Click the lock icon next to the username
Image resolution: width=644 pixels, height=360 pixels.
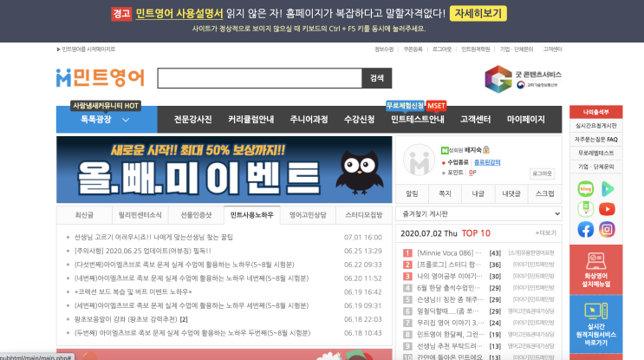[x=486, y=149]
